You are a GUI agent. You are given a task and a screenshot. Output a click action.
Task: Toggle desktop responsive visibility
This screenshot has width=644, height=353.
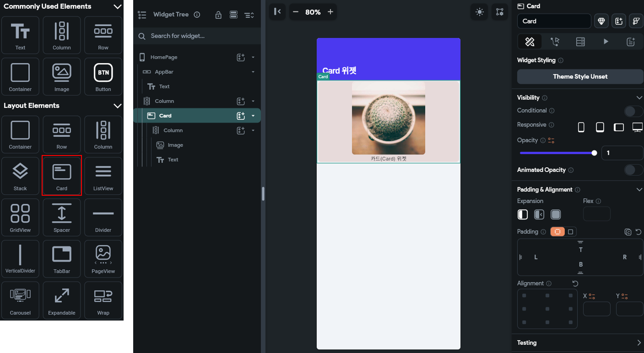(638, 127)
